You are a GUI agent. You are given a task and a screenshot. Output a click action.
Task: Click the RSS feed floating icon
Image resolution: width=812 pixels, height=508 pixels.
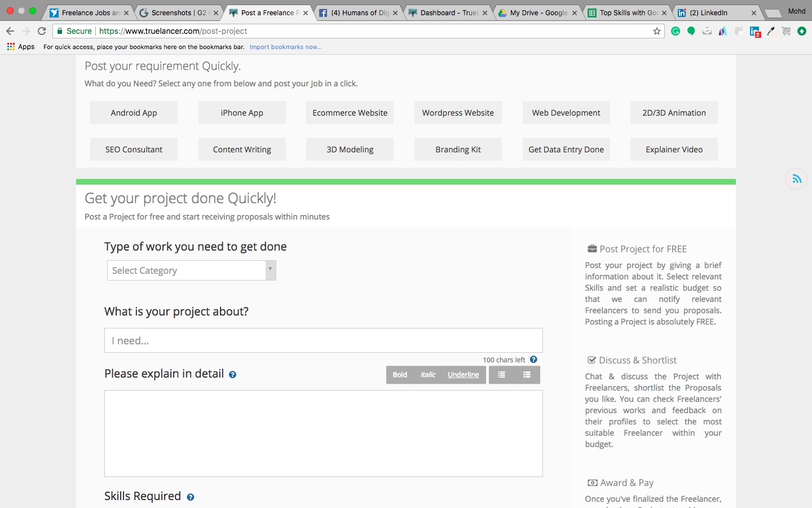pyautogui.click(x=797, y=179)
